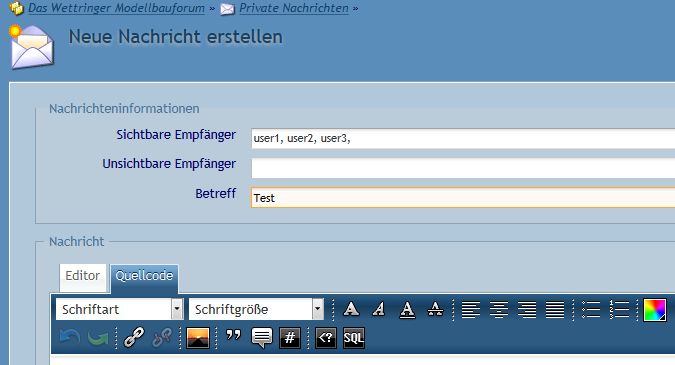Click the Neue Nachricht erstellen heading

click(176, 37)
